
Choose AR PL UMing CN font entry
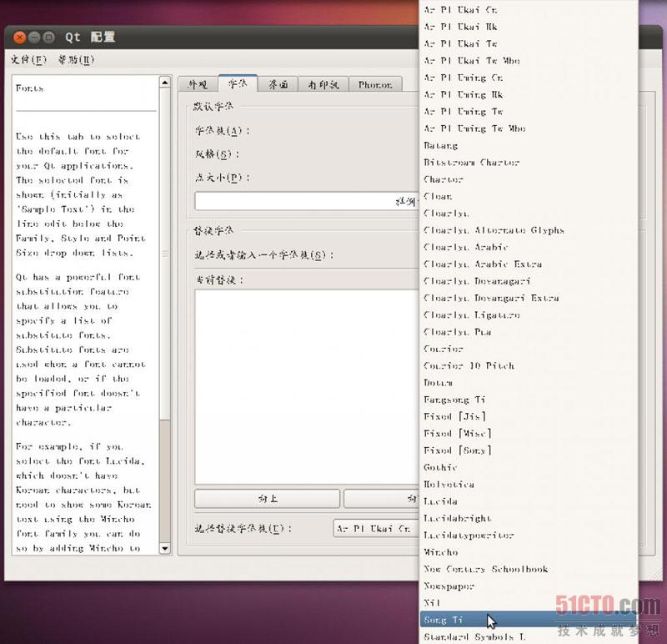[529, 78]
